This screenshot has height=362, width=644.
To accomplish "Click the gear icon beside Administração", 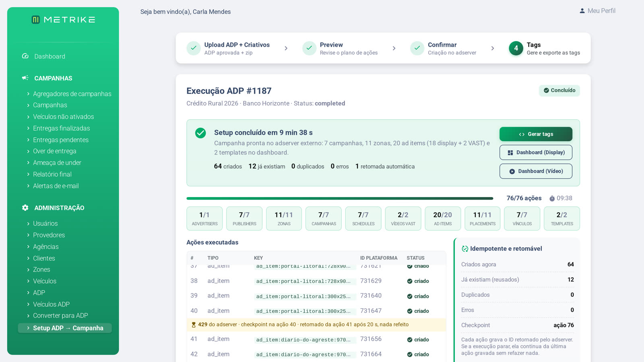I will pyautogui.click(x=25, y=208).
